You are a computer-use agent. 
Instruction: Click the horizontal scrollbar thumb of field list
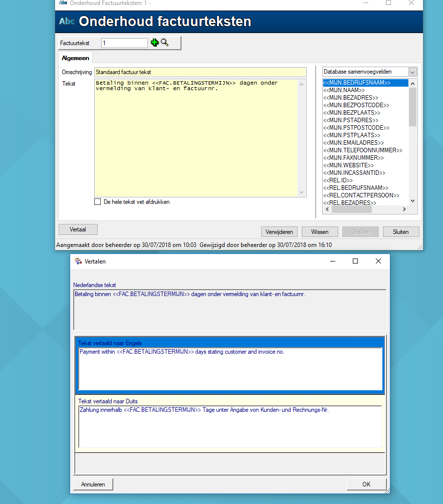pos(352,209)
